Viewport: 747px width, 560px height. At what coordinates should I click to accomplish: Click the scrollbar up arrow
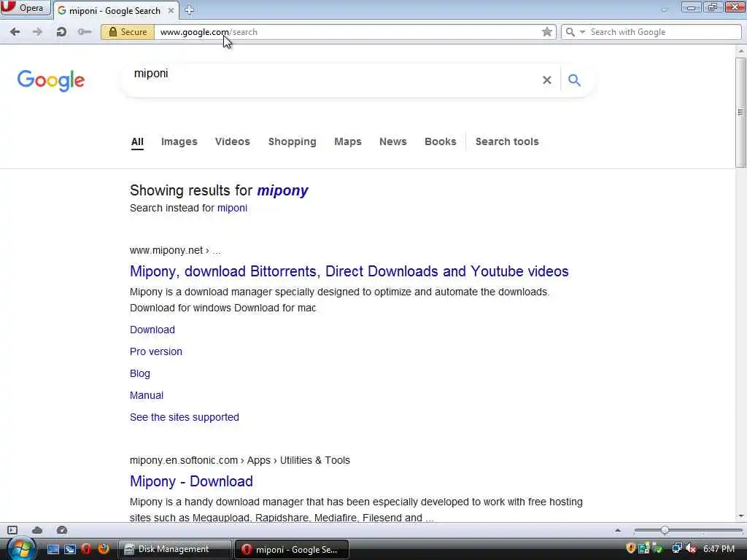tap(741, 50)
